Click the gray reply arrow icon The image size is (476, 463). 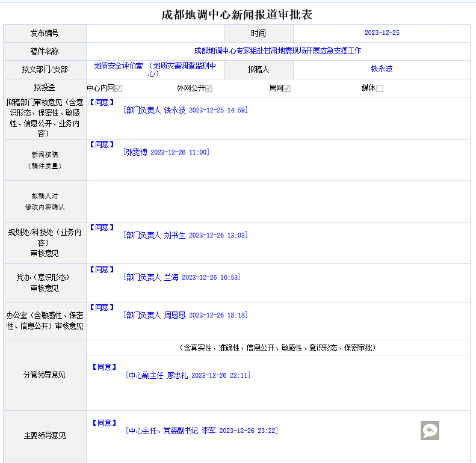430,431
